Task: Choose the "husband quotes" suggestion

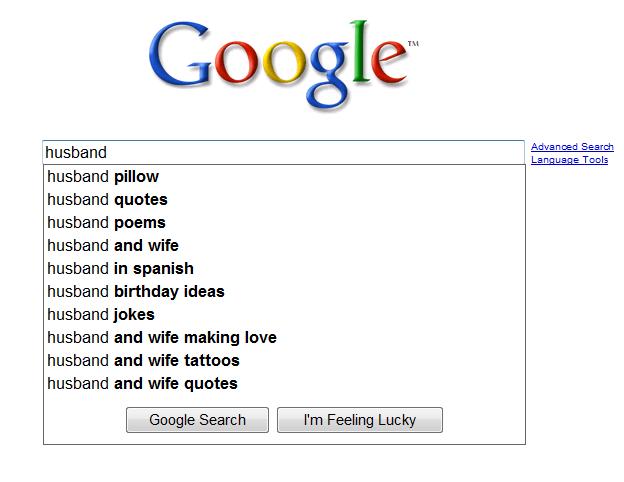Action: click(x=107, y=200)
